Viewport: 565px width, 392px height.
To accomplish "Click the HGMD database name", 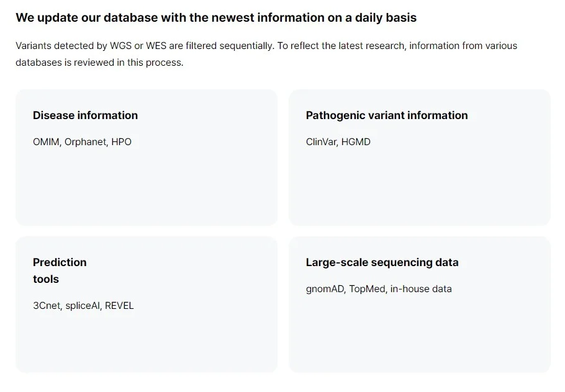I will click(356, 142).
